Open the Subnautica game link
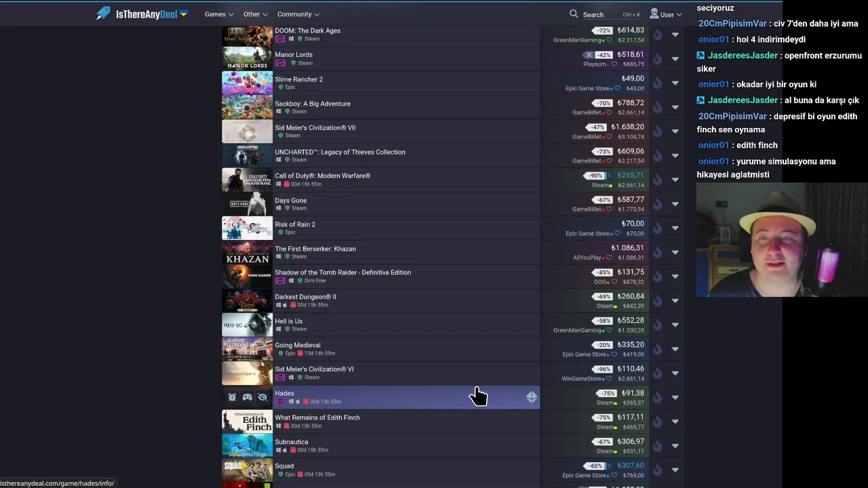Screen dimensions: 868x488 click(291, 442)
